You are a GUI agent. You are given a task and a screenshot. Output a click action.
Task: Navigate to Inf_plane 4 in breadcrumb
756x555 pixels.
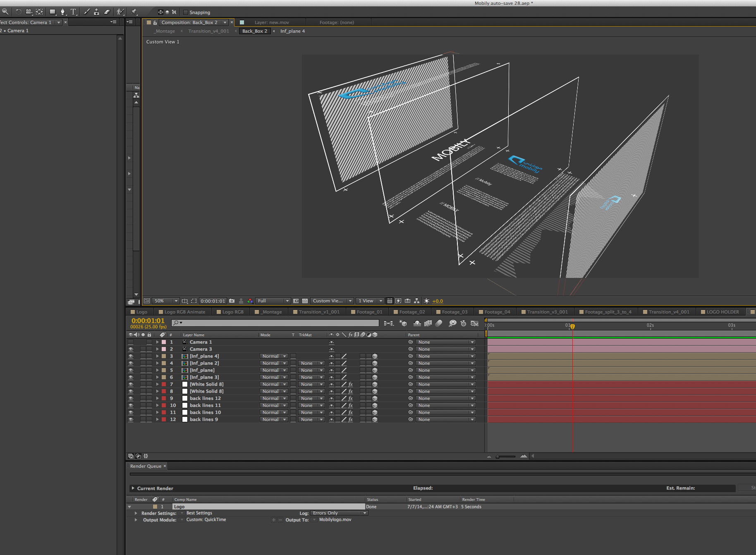[x=292, y=31]
